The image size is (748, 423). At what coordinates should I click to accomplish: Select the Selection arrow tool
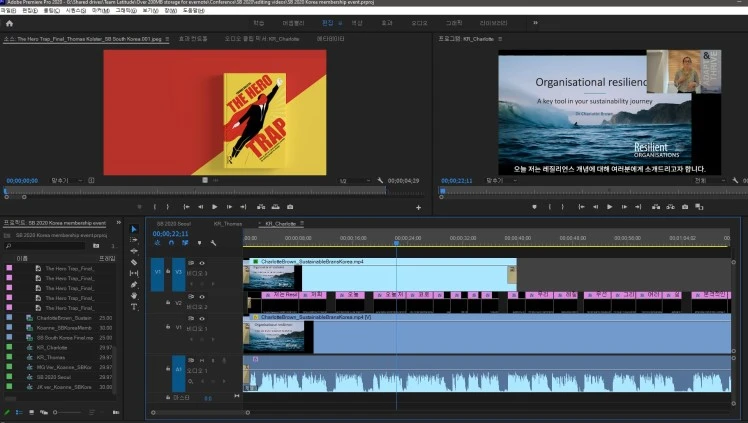134,229
